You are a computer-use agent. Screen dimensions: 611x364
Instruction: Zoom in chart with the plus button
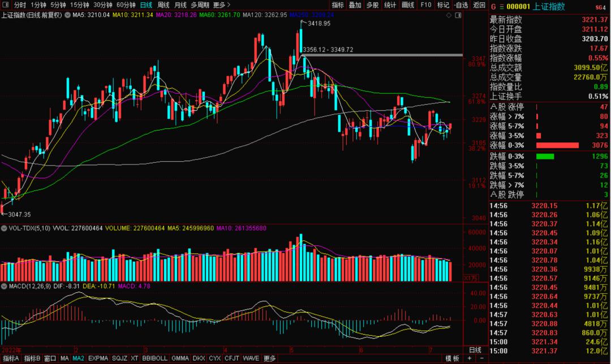click(470, 358)
